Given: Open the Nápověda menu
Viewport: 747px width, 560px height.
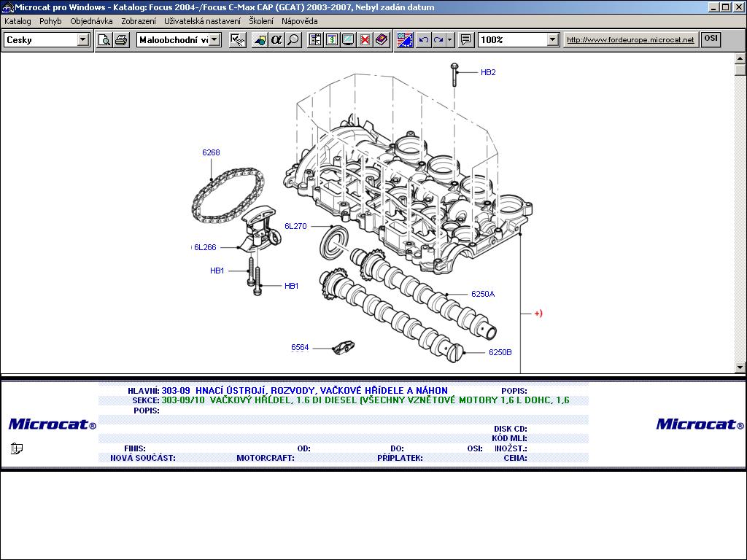Looking at the screenshot, I should pos(299,21).
